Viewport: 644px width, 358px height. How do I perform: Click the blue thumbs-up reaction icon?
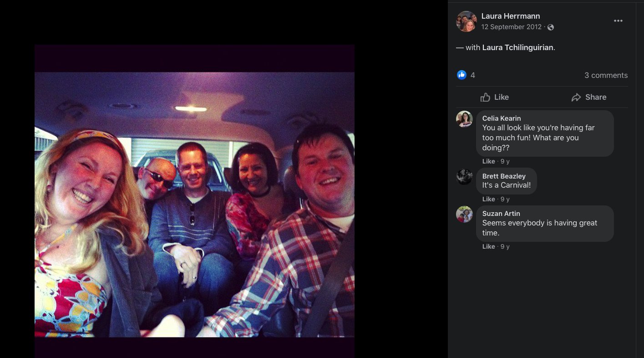[x=462, y=75]
